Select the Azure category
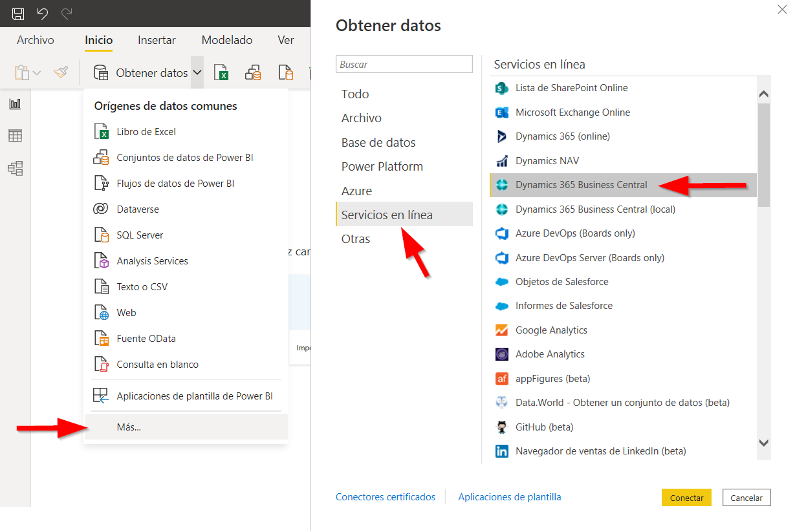The height and width of the screenshot is (532, 795). pos(404,191)
